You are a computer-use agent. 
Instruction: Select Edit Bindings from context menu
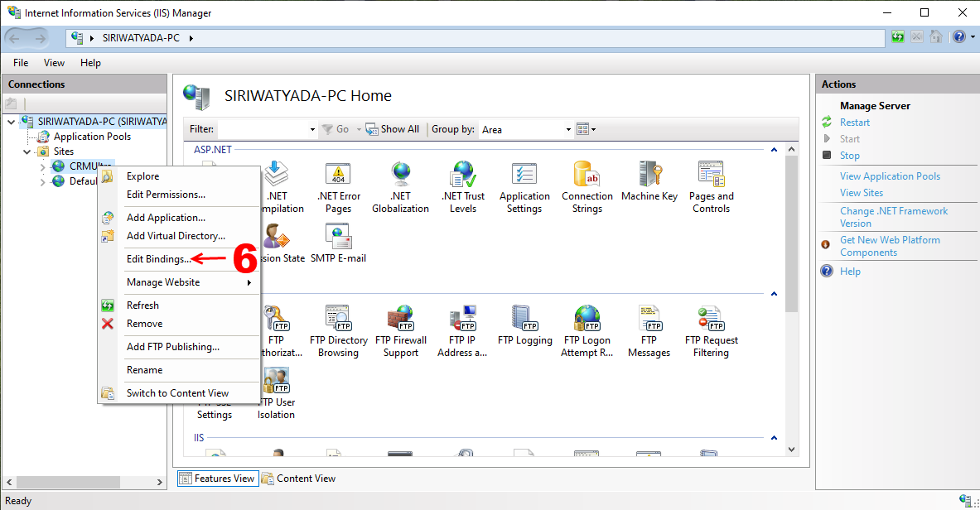coord(157,259)
